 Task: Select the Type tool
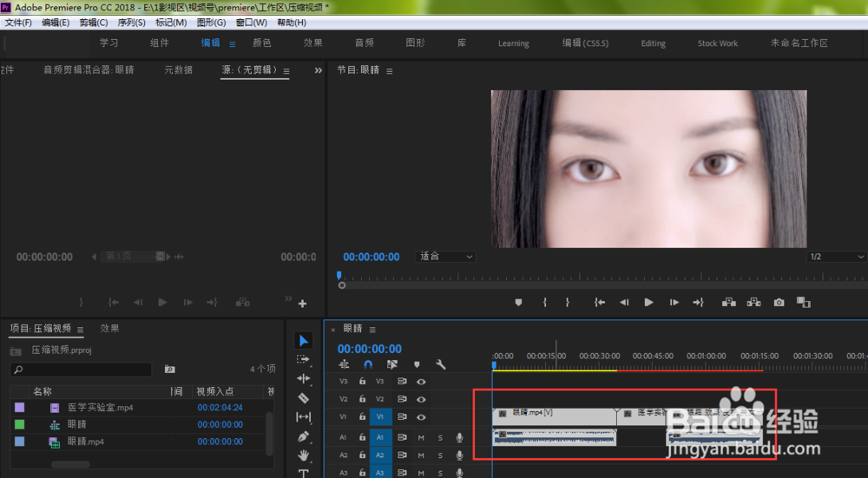pos(303,473)
